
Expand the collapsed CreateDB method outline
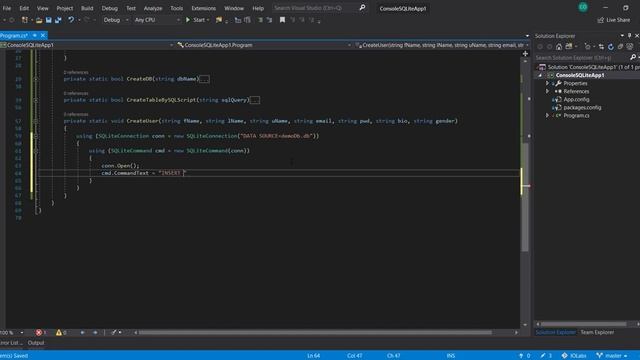(36, 79)
